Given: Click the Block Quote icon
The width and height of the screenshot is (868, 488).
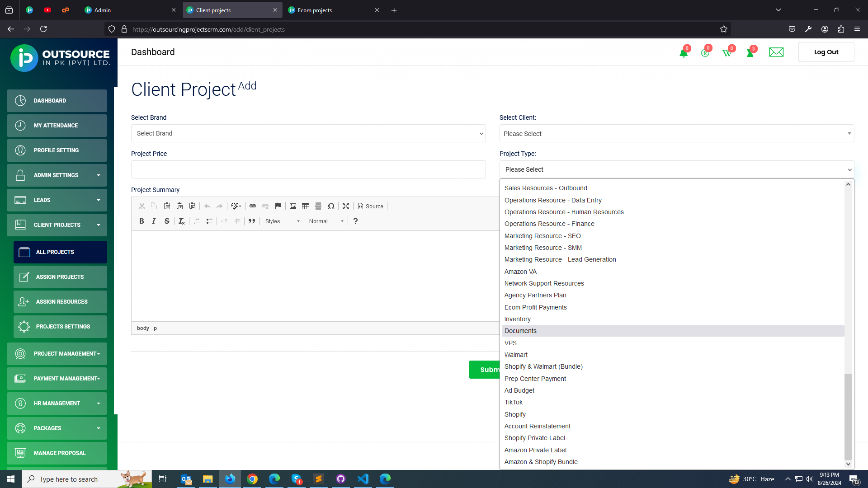Looking at the screenshot, I should click(252, 221).
